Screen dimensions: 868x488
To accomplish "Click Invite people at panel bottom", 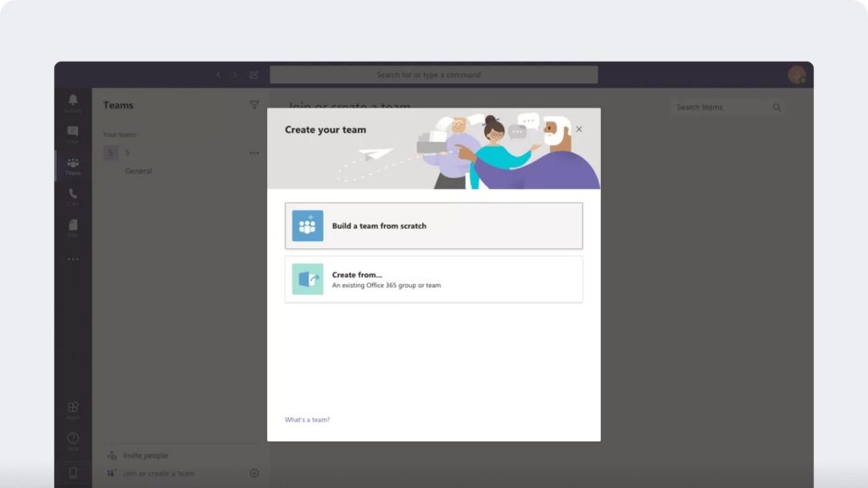I will coord(144,456).
